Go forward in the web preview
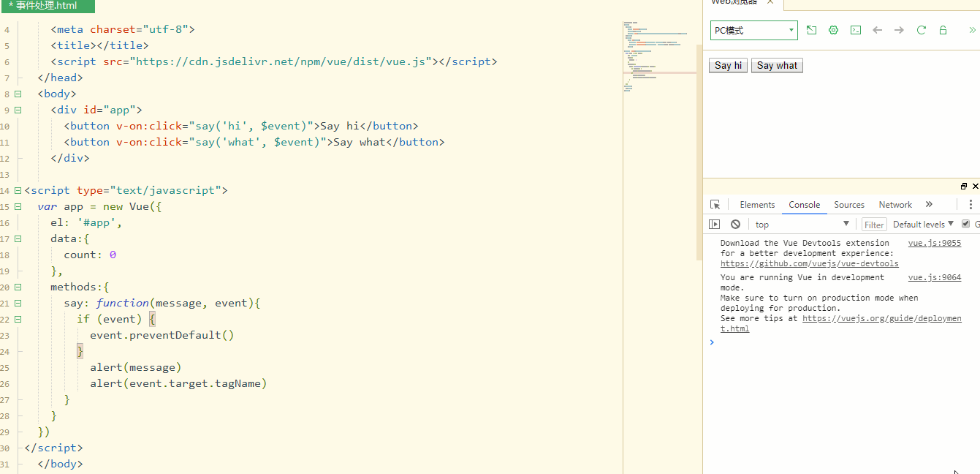 coord(899,30)
